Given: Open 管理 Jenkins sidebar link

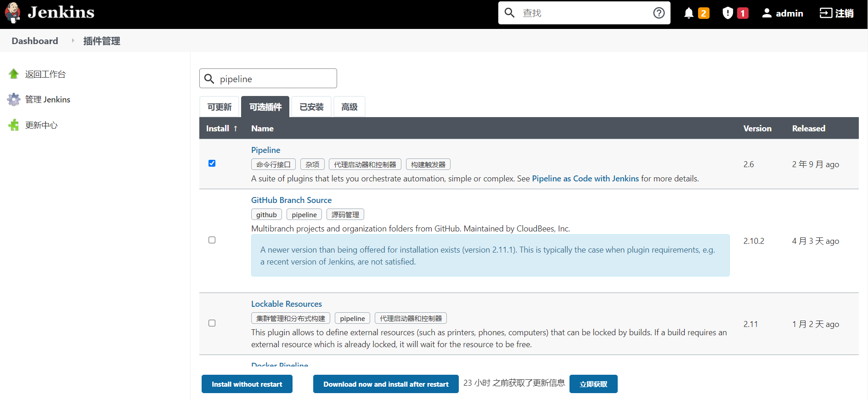Looking at the screenshot, I should 48,100.
